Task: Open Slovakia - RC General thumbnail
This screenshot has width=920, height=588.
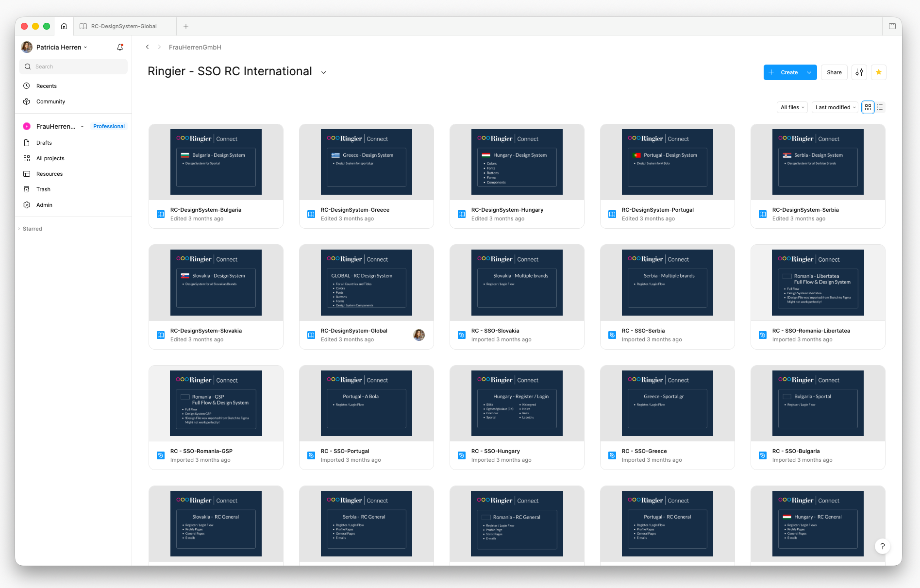Action: (216, 523)
